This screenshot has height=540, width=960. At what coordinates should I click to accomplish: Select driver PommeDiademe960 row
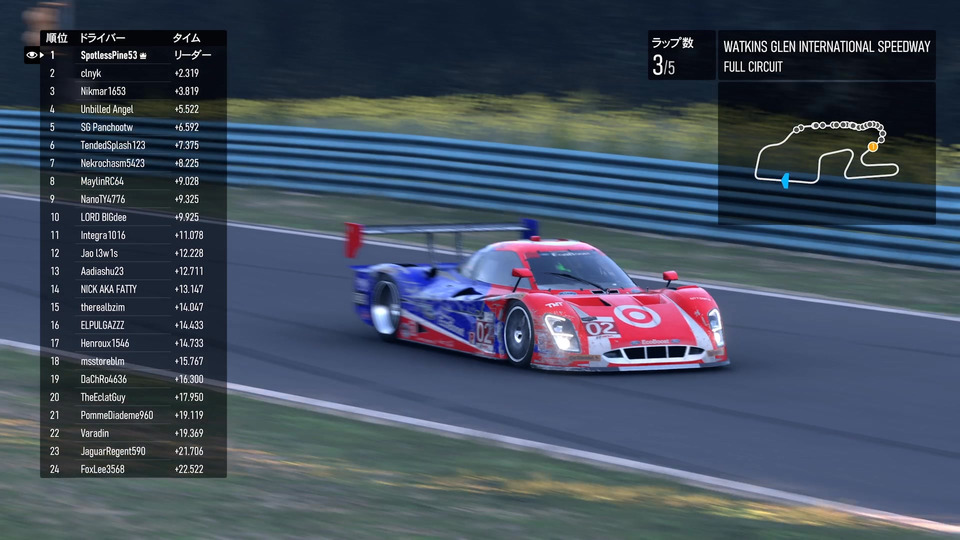tap(133, 415)
